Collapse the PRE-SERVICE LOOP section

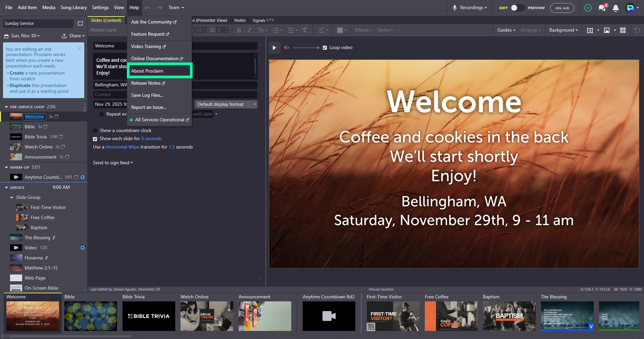[x=6, y=107]
